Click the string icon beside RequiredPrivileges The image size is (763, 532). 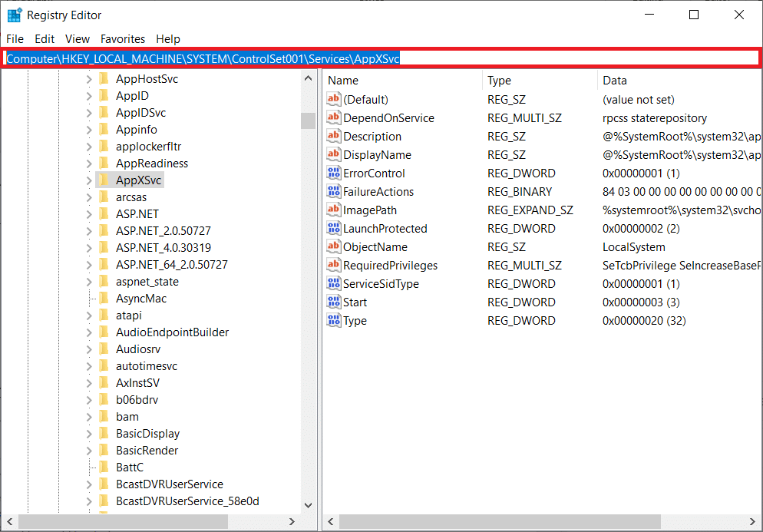(333, 266)
